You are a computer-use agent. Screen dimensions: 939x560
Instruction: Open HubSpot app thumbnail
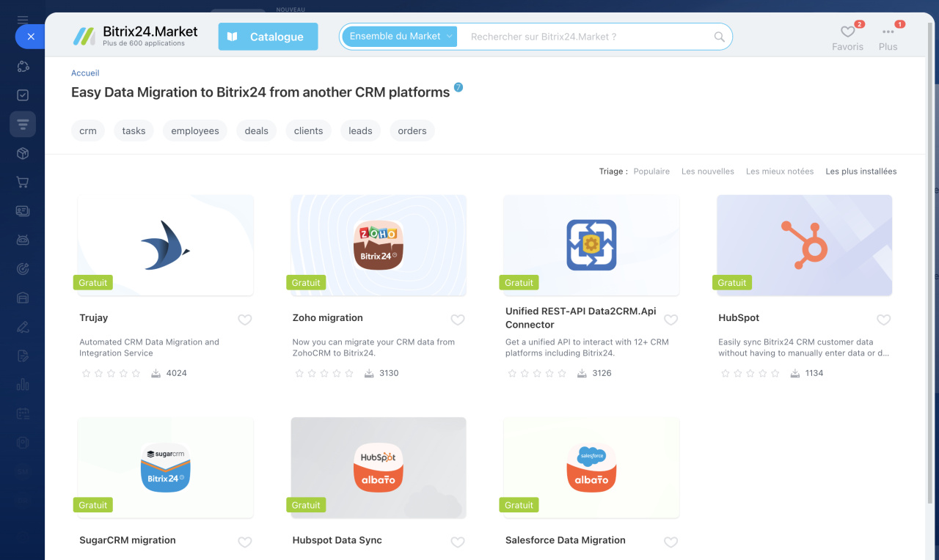[804, 245]
